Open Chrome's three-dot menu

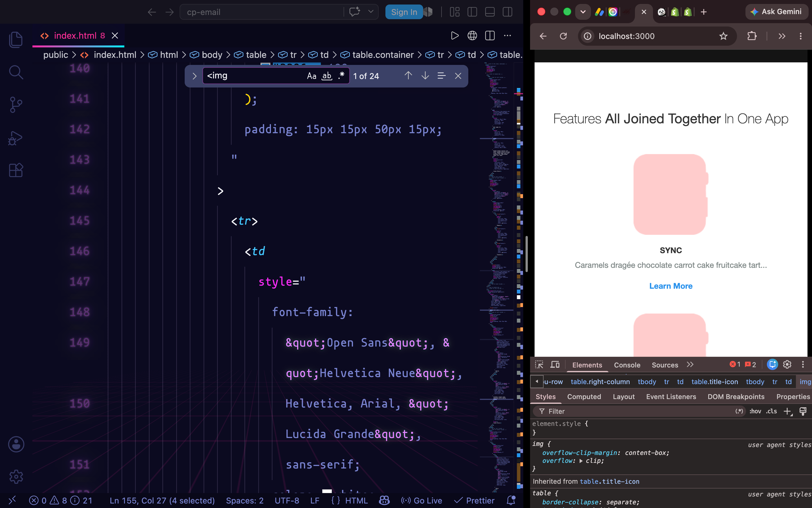tap(801, 36)
